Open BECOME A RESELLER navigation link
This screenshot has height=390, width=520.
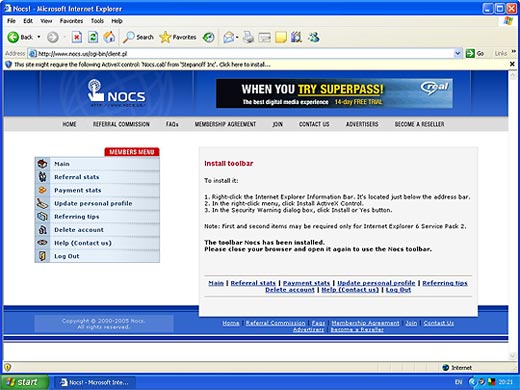click(x=419, y=124)
